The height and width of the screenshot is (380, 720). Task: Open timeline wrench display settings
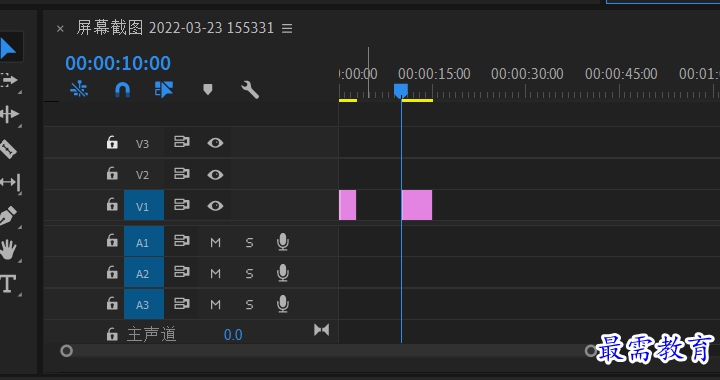(250, 90)
